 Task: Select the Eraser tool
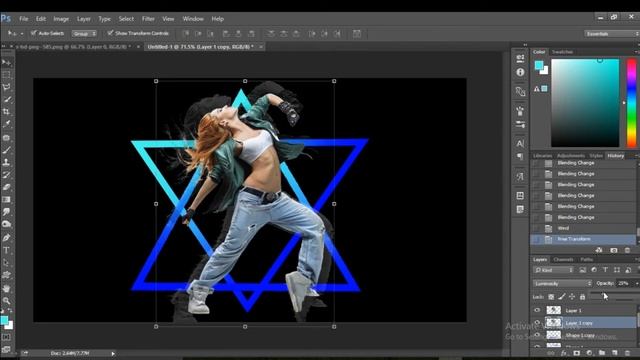[7, 187]
